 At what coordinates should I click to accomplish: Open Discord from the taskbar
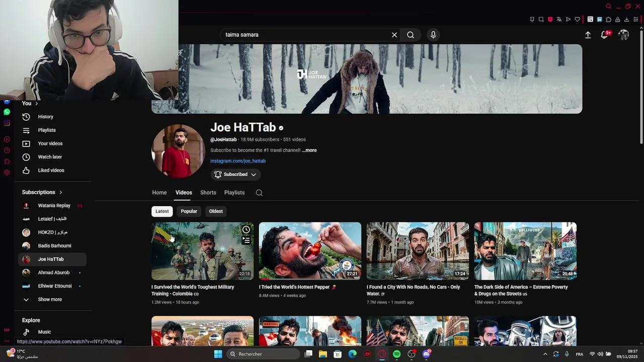coord(426,354)
